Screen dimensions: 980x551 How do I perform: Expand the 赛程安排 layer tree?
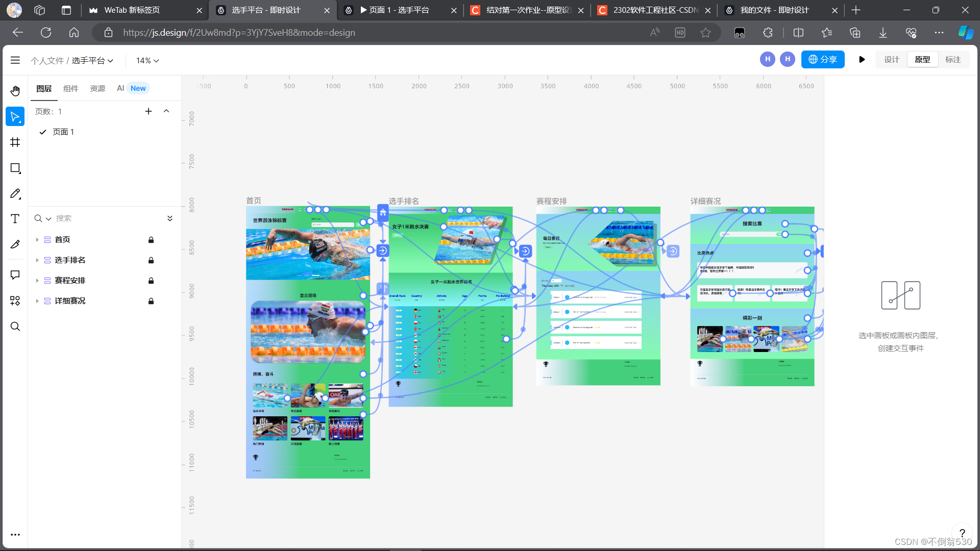37,281
